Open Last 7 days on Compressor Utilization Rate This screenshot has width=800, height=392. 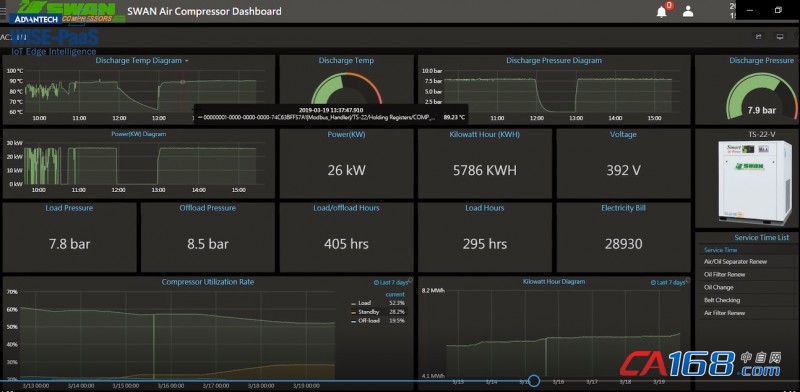pos(392,282)
